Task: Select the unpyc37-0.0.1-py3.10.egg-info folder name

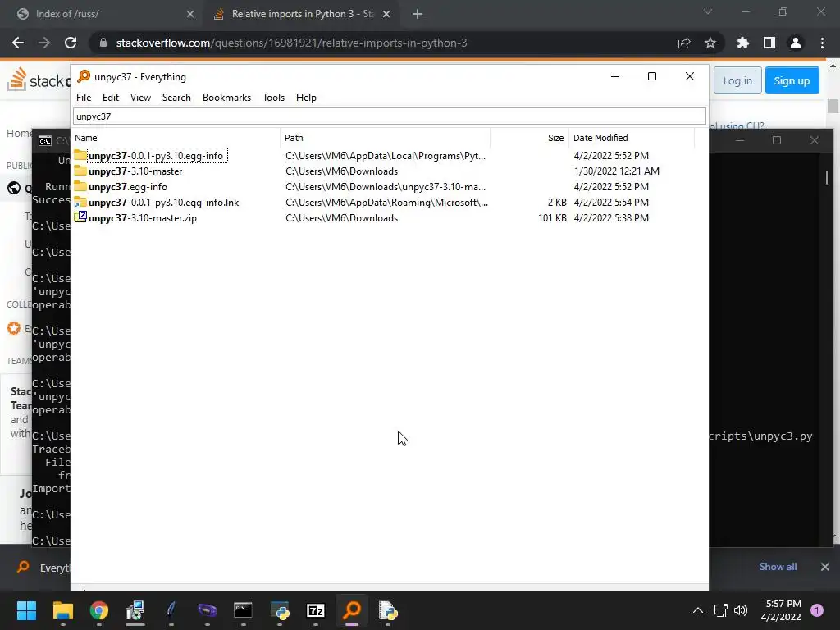Action: [156, 156]
